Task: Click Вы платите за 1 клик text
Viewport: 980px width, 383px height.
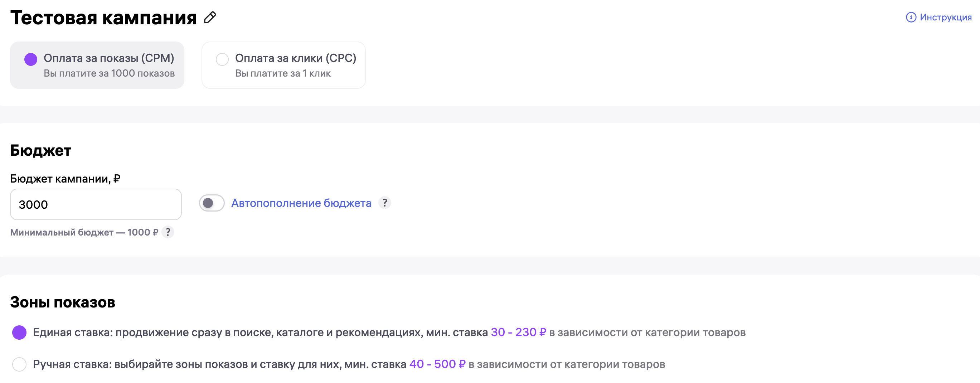Action: (x=283, y=73)
